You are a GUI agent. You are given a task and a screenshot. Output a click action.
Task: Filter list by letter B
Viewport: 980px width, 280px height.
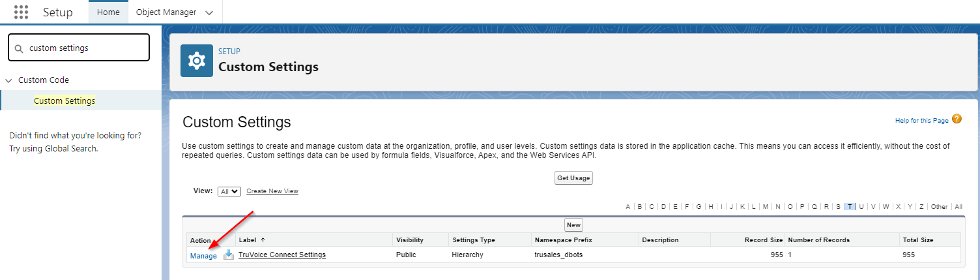640,207
